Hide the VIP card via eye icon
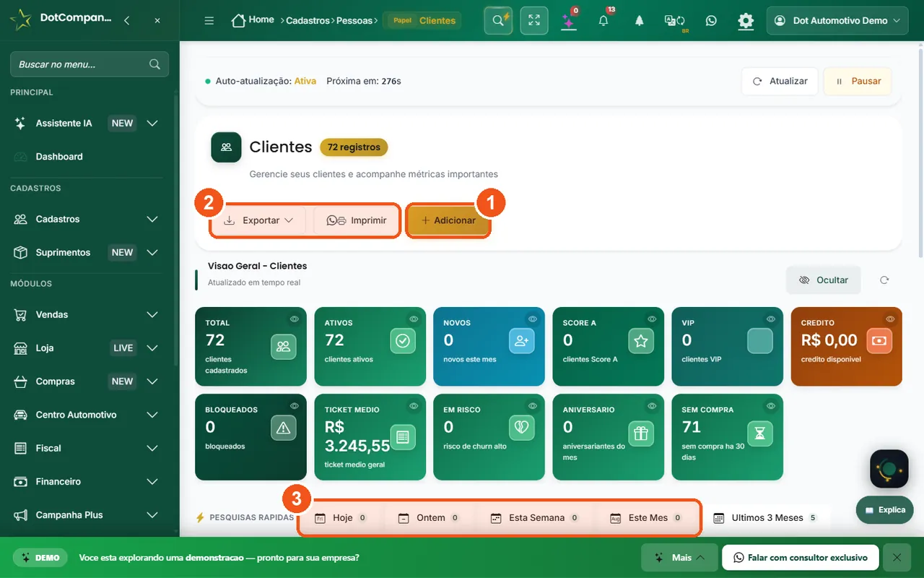This screenshot has height=578, width=924. tap(771, 319)
